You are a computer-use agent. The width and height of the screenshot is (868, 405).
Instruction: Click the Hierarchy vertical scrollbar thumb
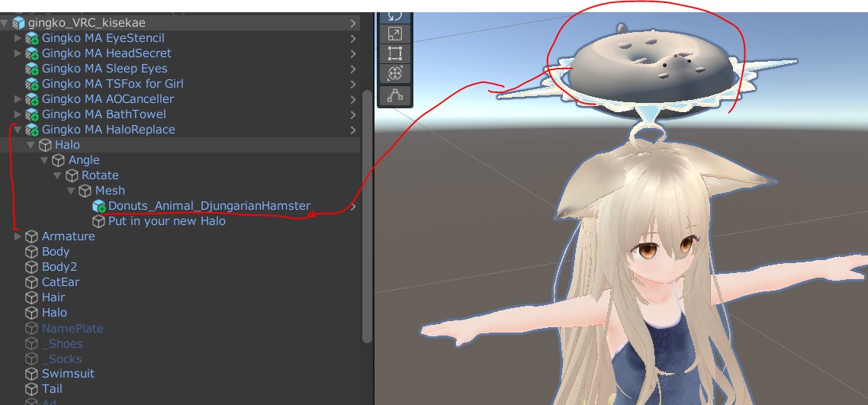(x=367, y=216)
